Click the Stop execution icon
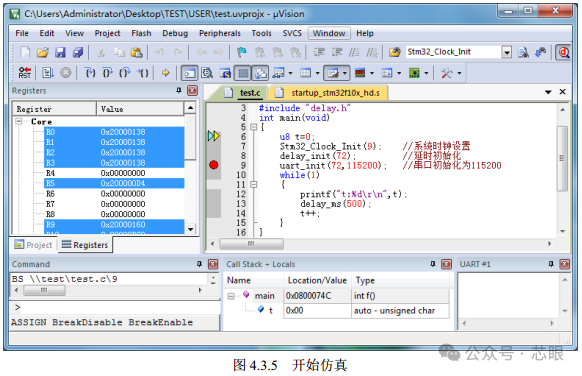 [66, 73]
